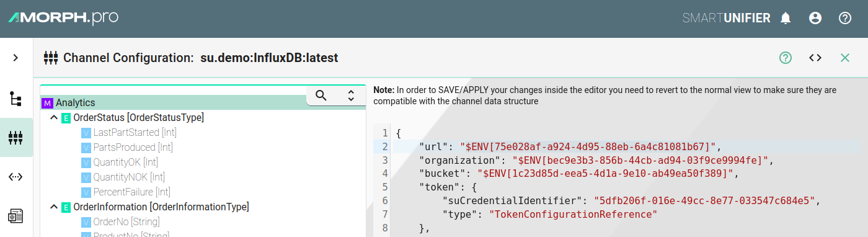Click the suCredentialIdentifier value string

704,201
